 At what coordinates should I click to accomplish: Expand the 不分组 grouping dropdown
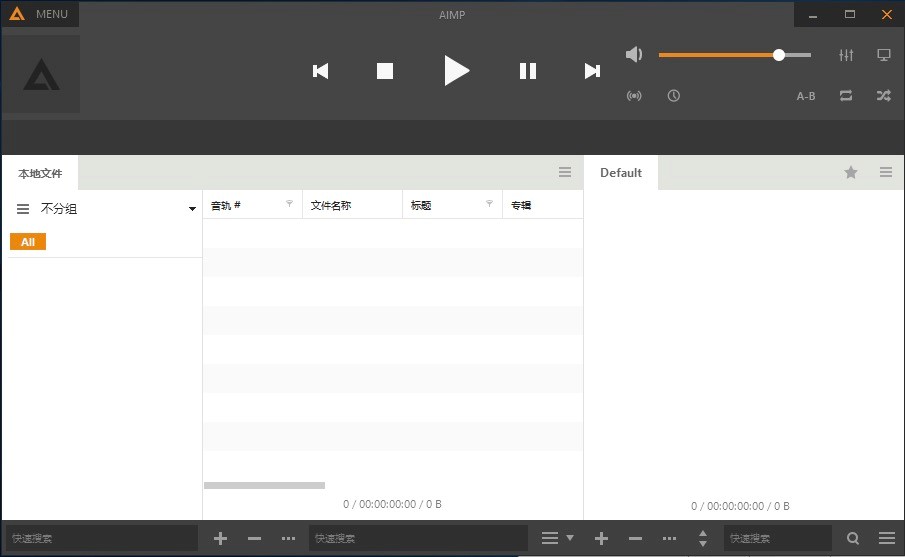pyautogui.click(x=192, y=209)
